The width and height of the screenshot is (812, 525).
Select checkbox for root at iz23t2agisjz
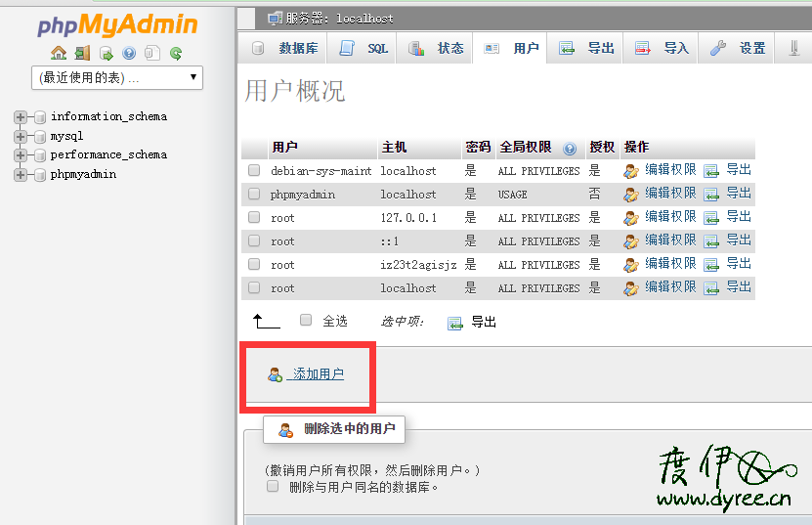254,264
